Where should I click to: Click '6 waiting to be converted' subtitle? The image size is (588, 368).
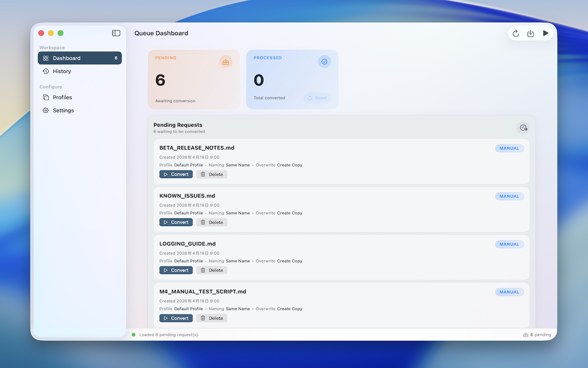click(179, 132)
